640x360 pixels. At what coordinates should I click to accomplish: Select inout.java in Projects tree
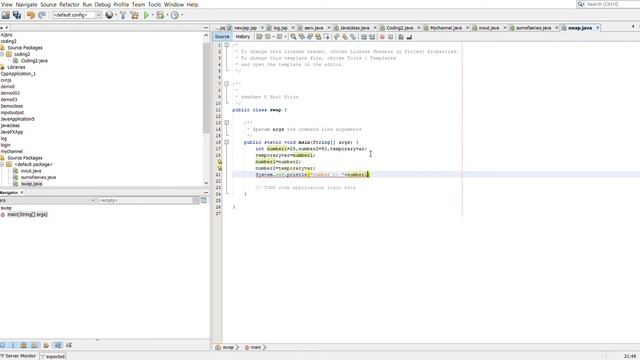31,171
